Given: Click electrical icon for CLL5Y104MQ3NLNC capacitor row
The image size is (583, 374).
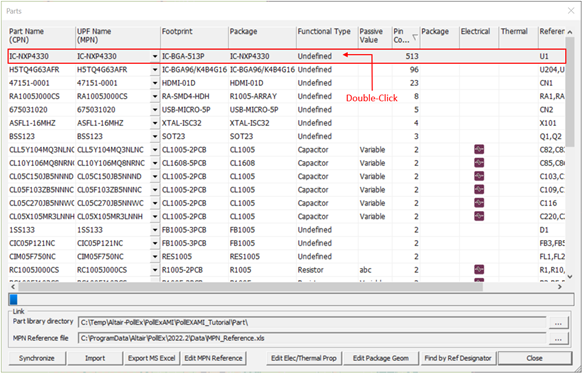Looking at the screenshot, I should pos(479,149).
